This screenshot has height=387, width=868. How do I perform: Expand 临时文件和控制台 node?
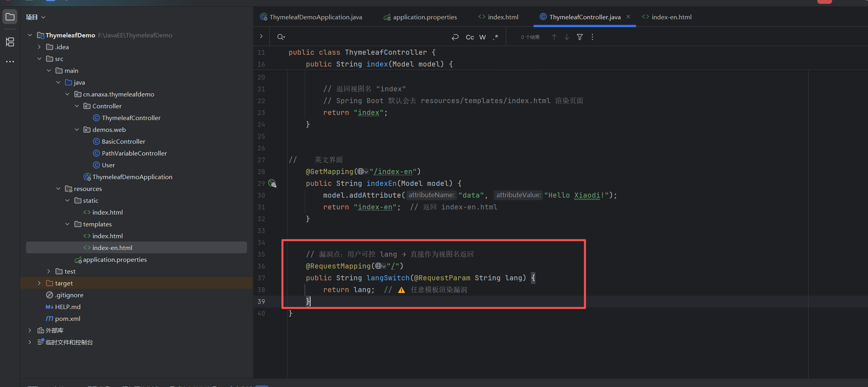[30, 342]
